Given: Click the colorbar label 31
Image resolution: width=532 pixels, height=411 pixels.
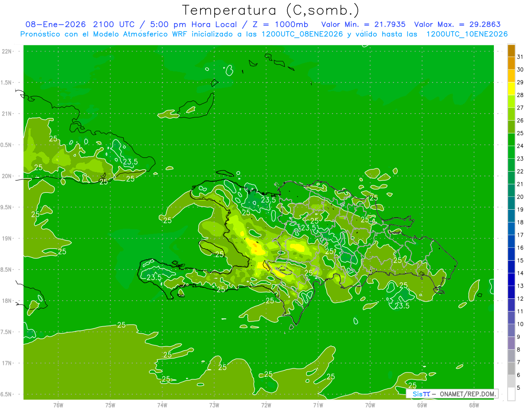Looking at the screenshot, I should coord(520,57).
